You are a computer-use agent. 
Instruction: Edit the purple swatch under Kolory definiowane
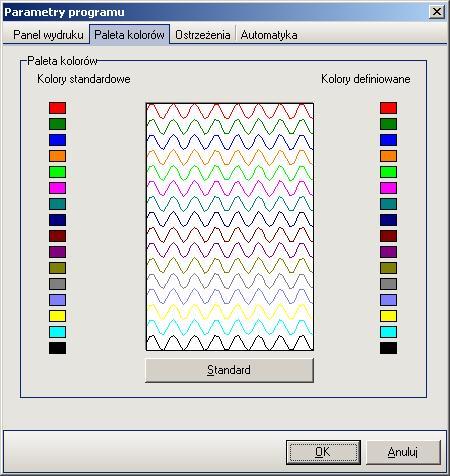(388, 252)
